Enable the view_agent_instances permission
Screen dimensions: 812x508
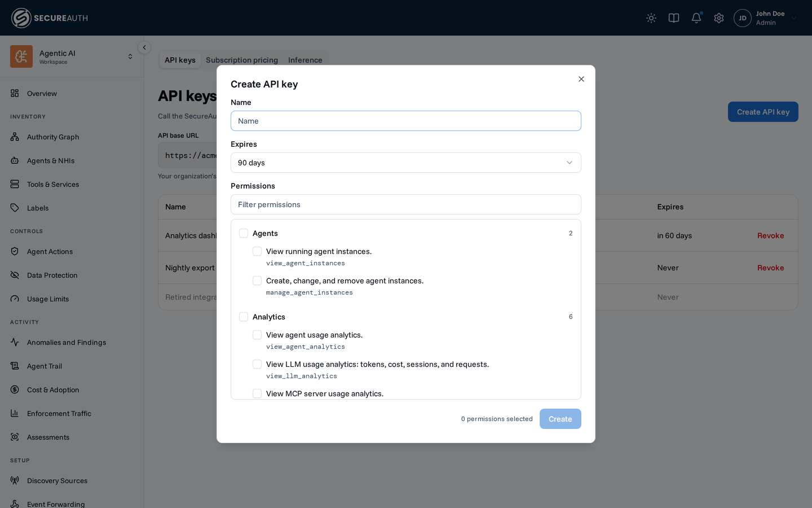coord(257,251)
